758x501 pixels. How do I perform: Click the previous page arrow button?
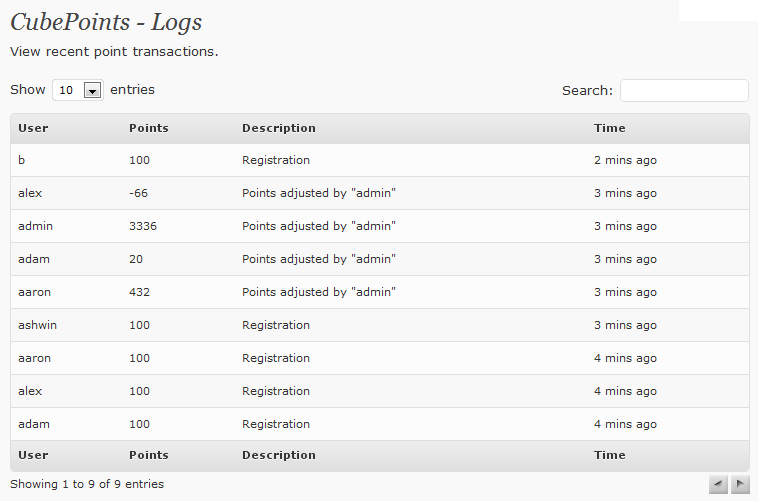(718, 484)
